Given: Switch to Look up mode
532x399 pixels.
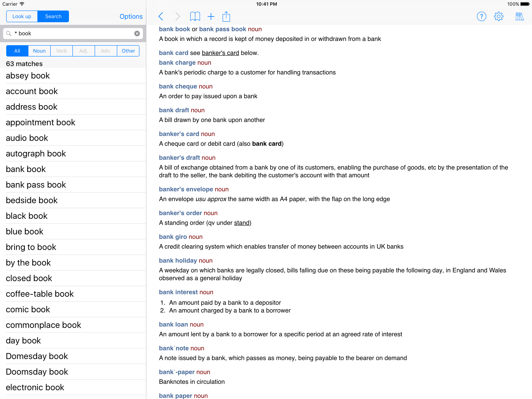Looking at the screenshot, I should (x=22, y=16).
